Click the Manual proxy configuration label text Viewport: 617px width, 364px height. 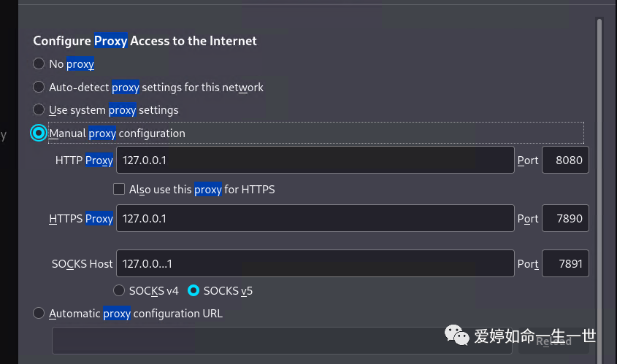[118, 133]
